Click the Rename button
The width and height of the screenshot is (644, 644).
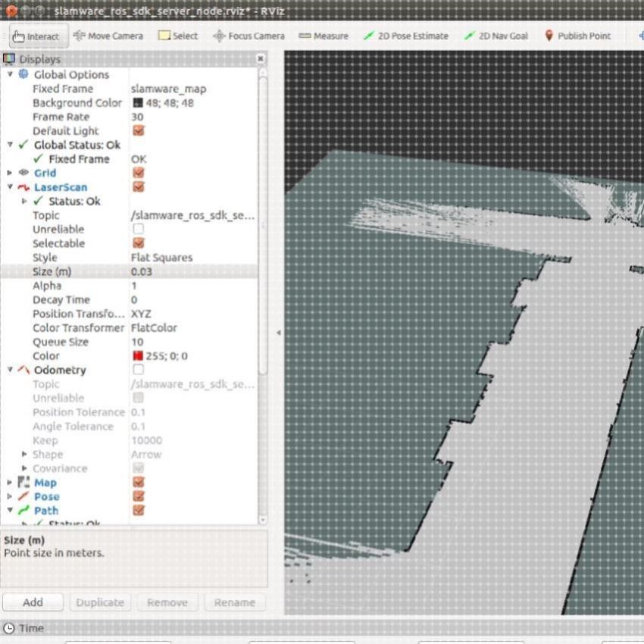(235, 602)
